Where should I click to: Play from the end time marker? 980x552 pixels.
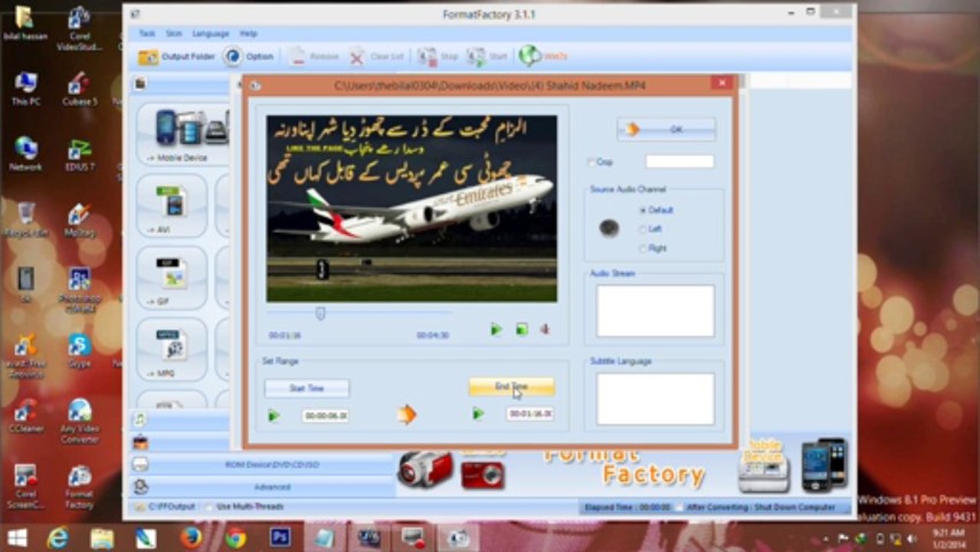478,414
